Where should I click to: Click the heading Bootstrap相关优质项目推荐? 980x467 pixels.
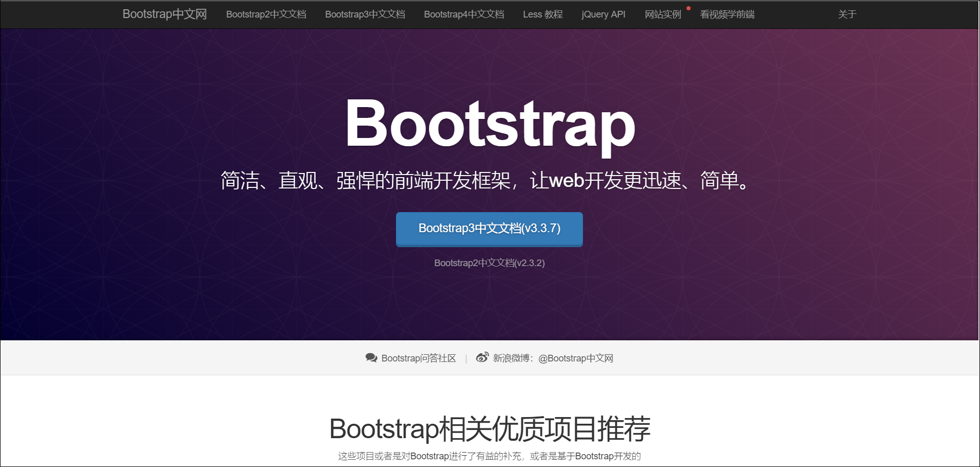click(x=490, y=429)
